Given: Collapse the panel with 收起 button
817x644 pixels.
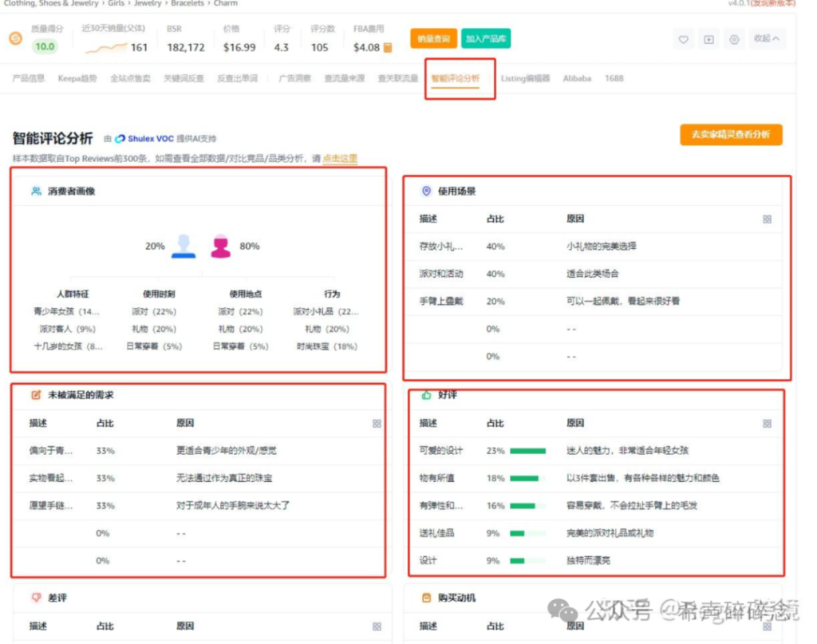Looking at the screenshot, I should click(x=767, y=39).
